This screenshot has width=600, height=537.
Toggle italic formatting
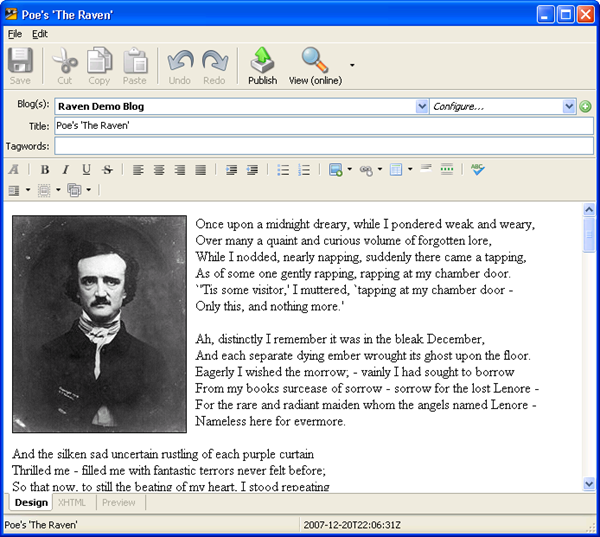point(66,170)
